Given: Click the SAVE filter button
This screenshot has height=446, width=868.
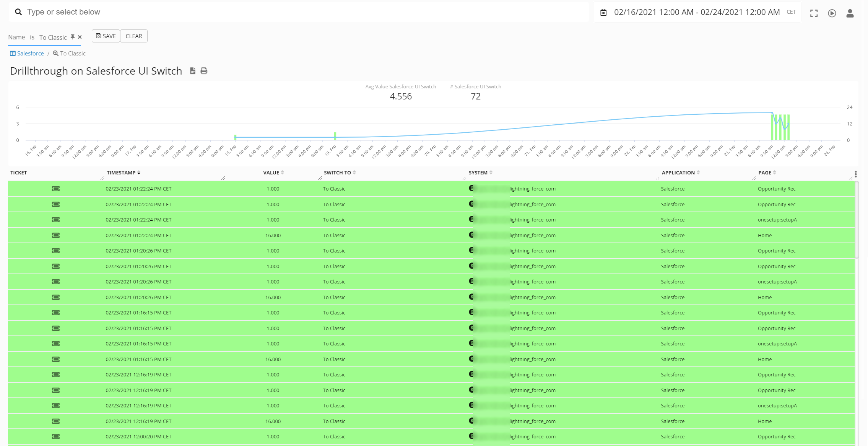Looking at the screenshot, I should point(106,36).
